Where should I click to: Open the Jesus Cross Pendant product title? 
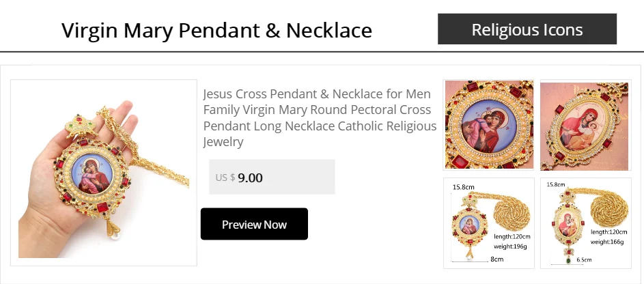tap(320, 117)
